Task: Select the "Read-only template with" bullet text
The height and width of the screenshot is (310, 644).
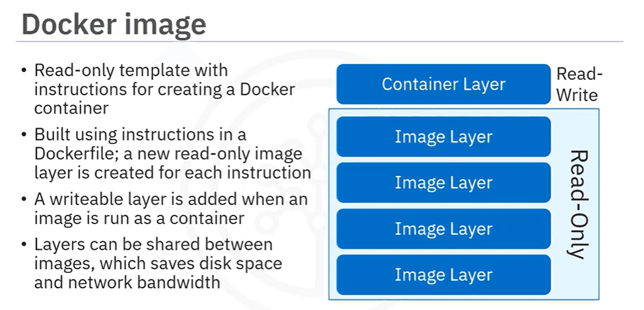Action: coord(131,70)
